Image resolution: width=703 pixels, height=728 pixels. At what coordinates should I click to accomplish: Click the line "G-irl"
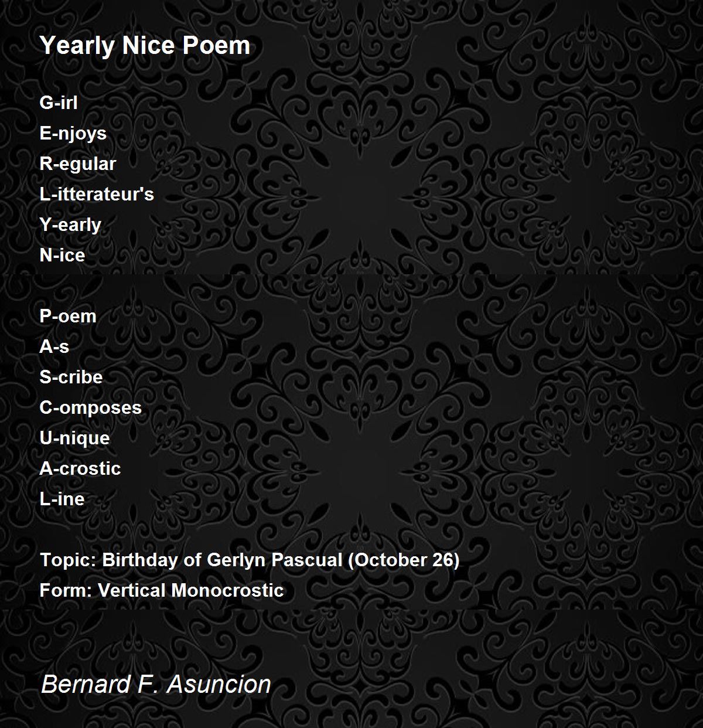tap(58, 103)
